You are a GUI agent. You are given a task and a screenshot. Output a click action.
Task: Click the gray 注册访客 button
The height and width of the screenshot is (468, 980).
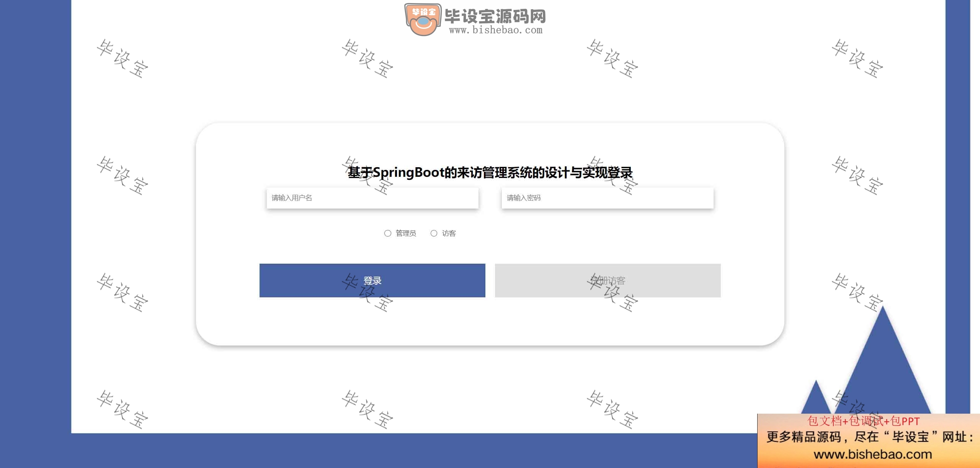click(x=608, y=280)
